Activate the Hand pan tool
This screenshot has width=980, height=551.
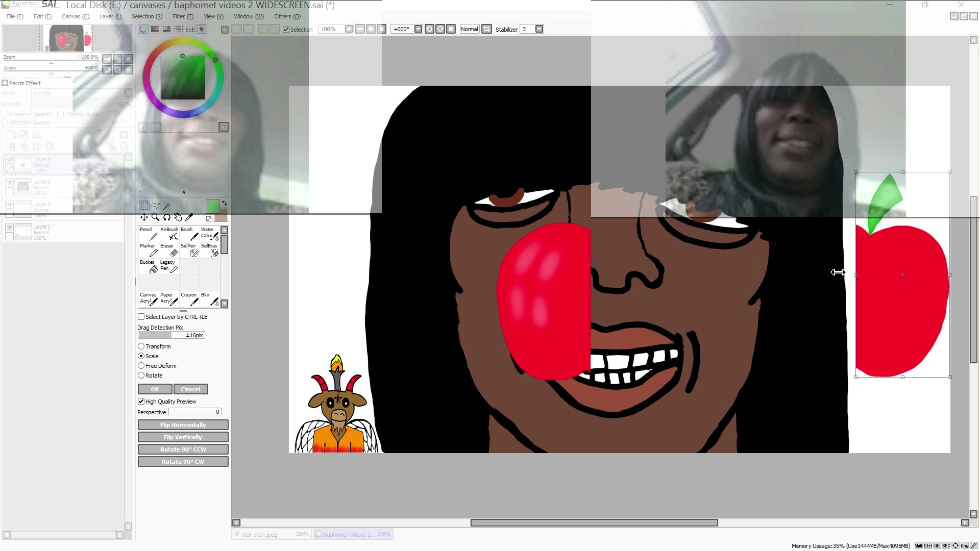click(x=178, y=217)
